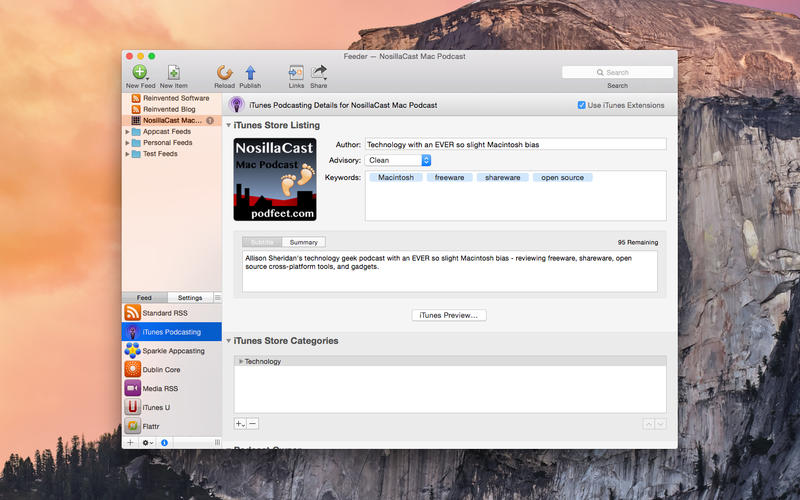Open the Advisory dropdown set to Clean
Screen dimensions: 800x500
tap(398, 160)
